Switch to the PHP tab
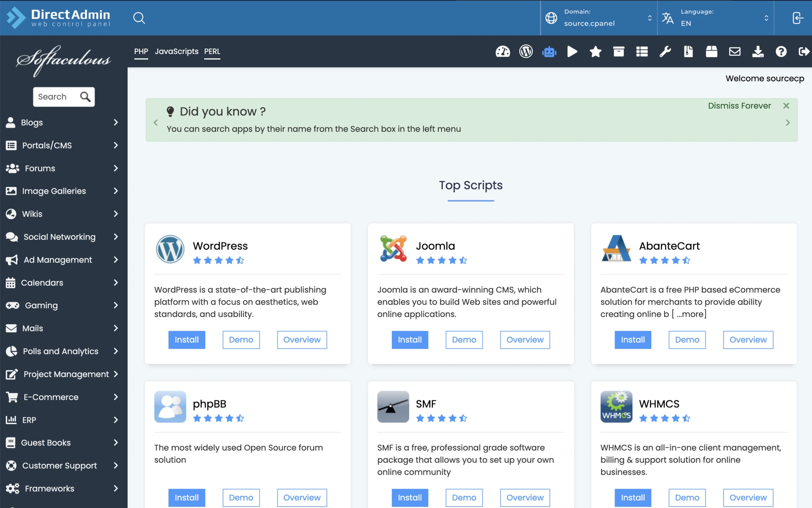Viewport: 812px width, 508px height. click(x=141, y=52)
